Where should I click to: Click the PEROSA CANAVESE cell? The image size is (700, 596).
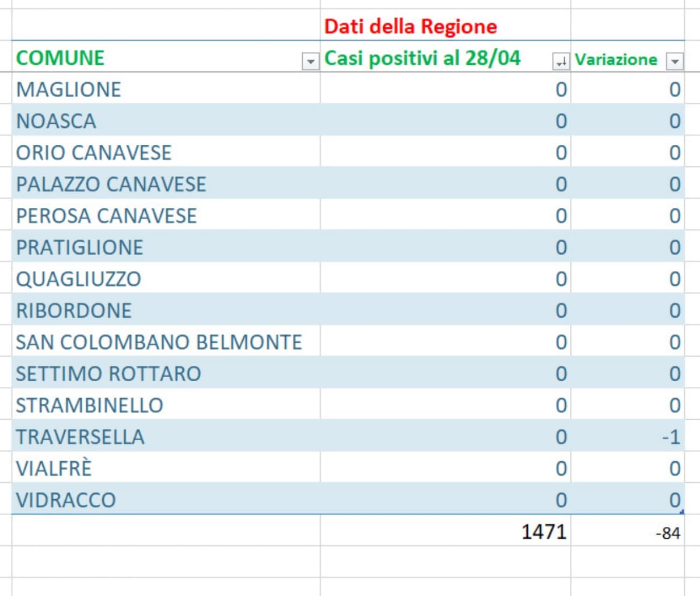click(106, 215)
